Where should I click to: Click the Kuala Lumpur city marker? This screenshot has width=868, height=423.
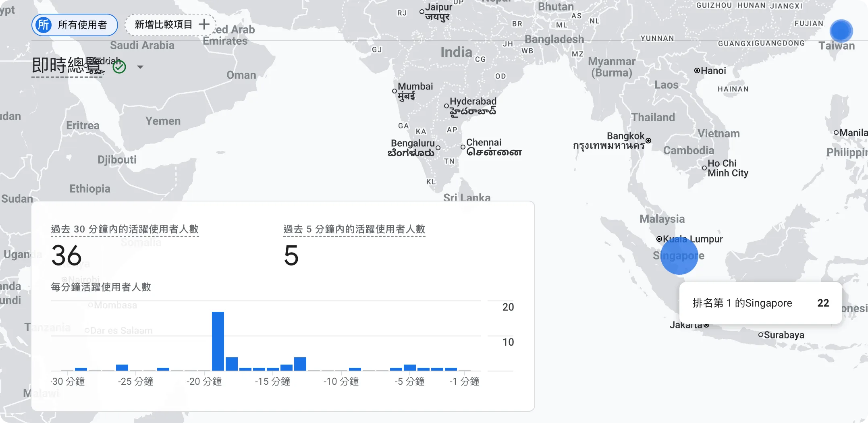pos(659,239)
